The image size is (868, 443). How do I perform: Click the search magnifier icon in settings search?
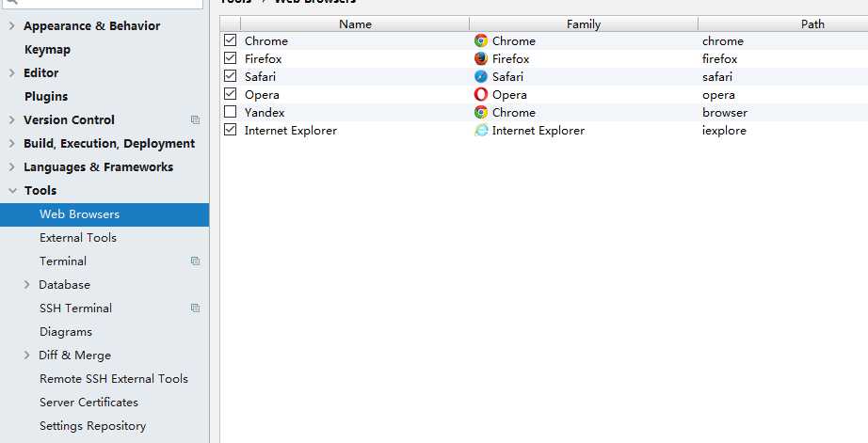(x=11, y=2)
